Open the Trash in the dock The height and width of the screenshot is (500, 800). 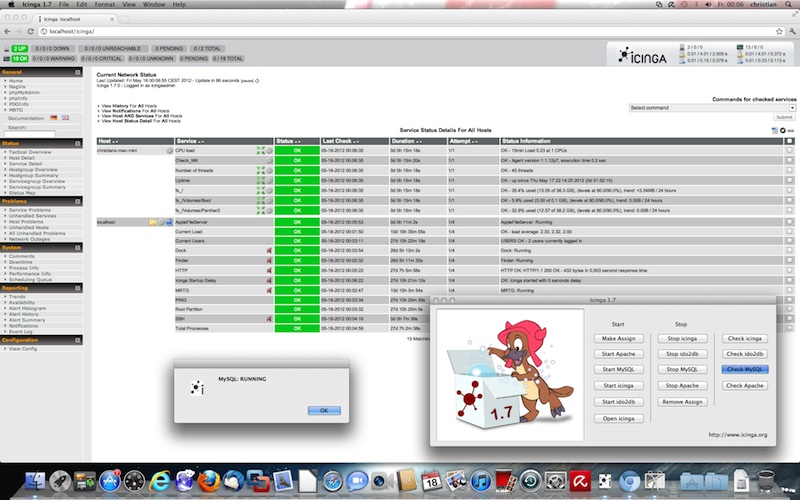click(765, 481)
